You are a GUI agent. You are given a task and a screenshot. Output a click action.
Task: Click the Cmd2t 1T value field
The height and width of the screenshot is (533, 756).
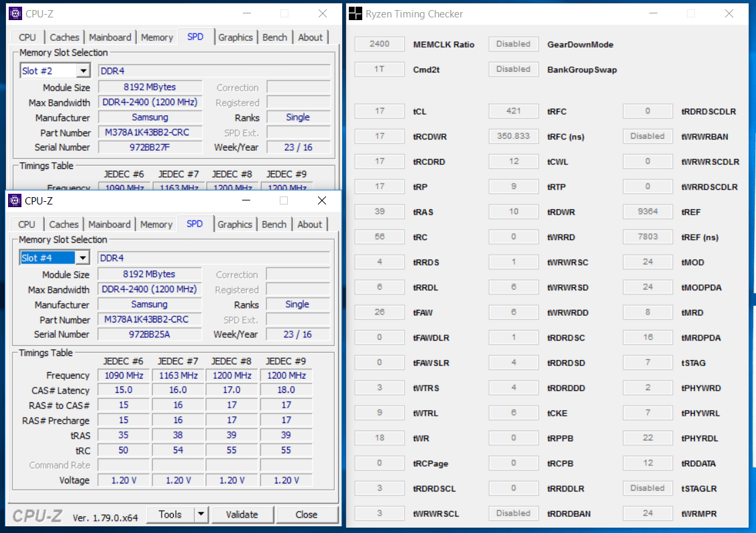coord(380,69)
